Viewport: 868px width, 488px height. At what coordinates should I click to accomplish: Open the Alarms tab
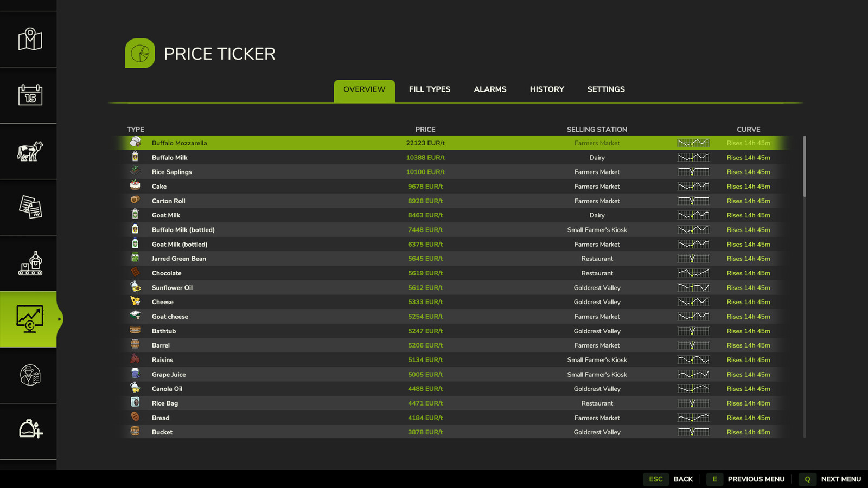click(x=490, y=89)
